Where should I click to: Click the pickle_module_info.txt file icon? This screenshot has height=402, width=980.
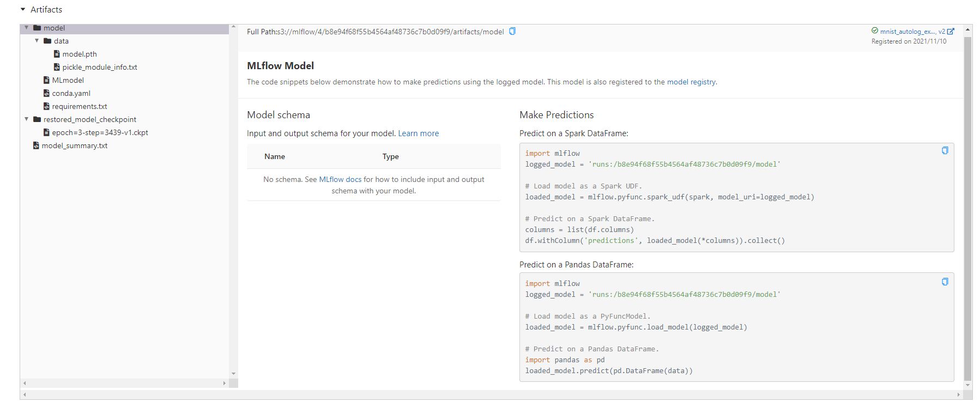[x=57, y=67]
